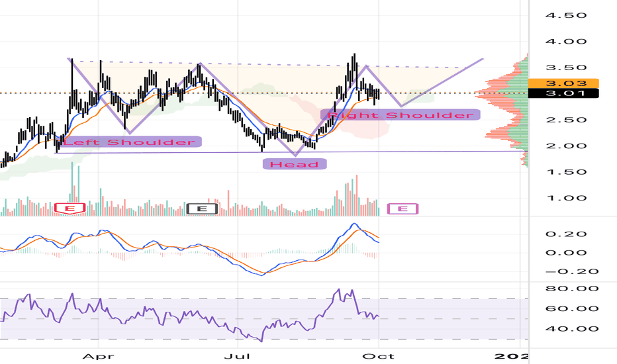
Task: Click the Jul date label
Action: pyautogui.click(x=237, y=357)
